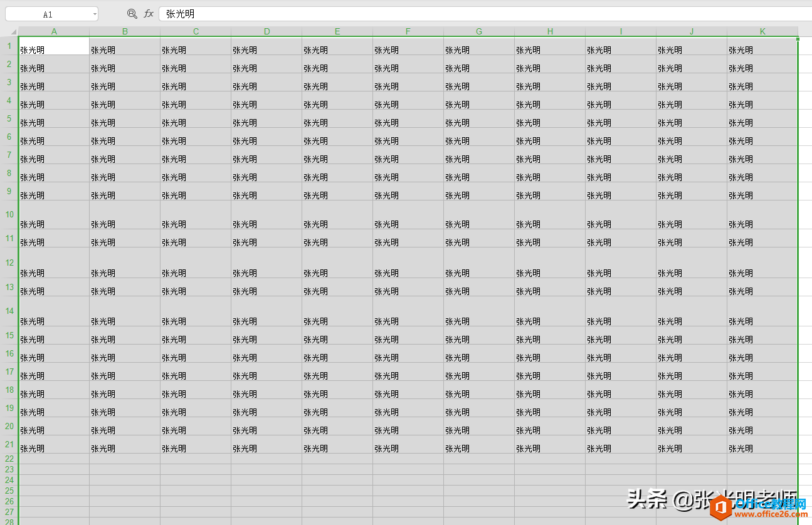Open the name box dropdown arrow

point(95,14)
